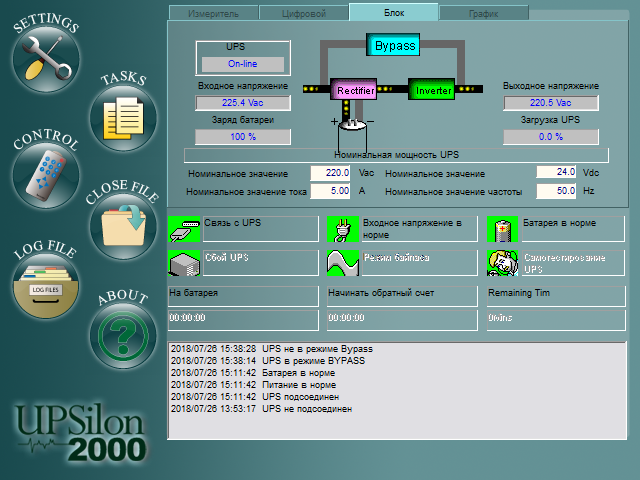Click the Номинальная мощность UPS header
Viewport: 640px width, 480px height.
click(x=396, y=155)
